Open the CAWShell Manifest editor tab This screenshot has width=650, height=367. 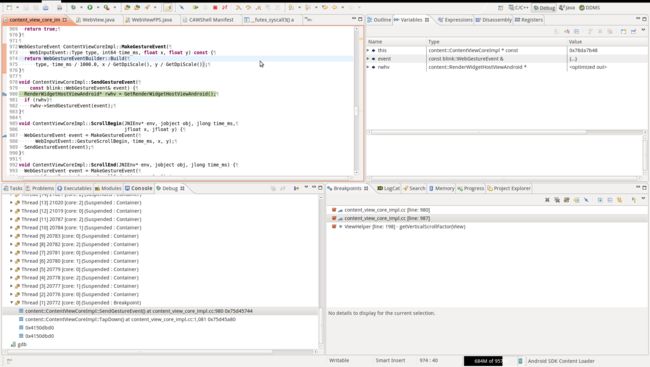click(x=208, y=19)
